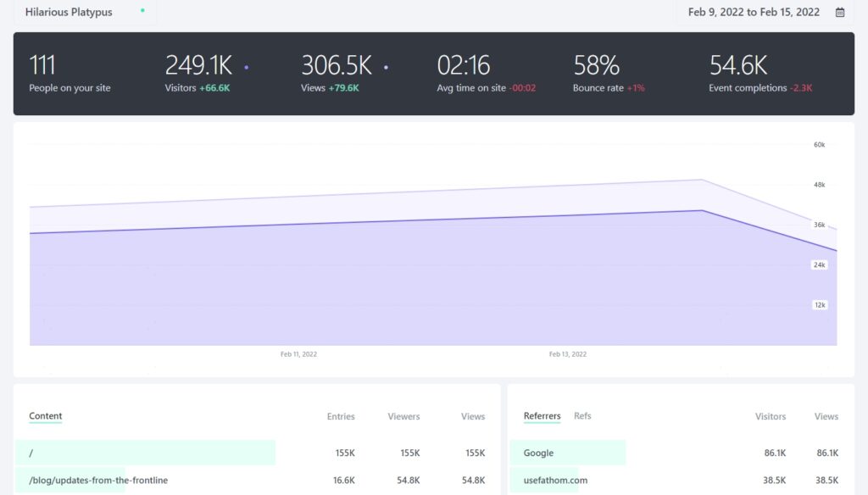The height and width of the screenshot is (495, 868).
Task: Sort content by Viewers column
Action: (403, 417)
